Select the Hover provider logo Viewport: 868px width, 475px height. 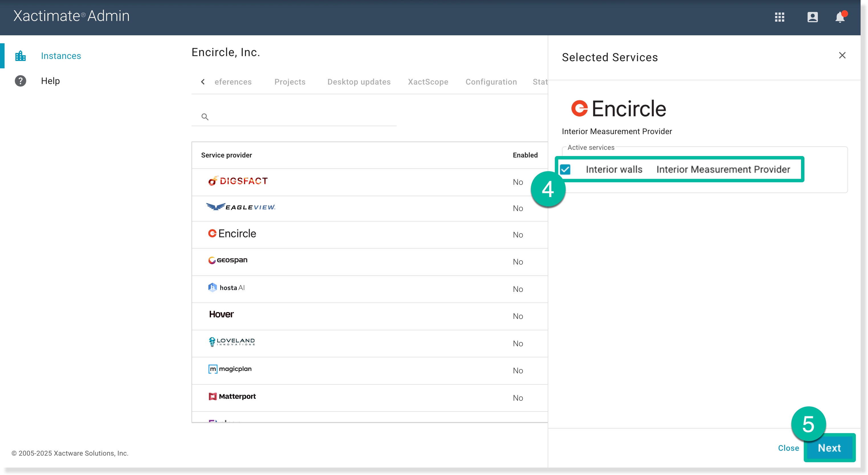[x=221, y=314]
